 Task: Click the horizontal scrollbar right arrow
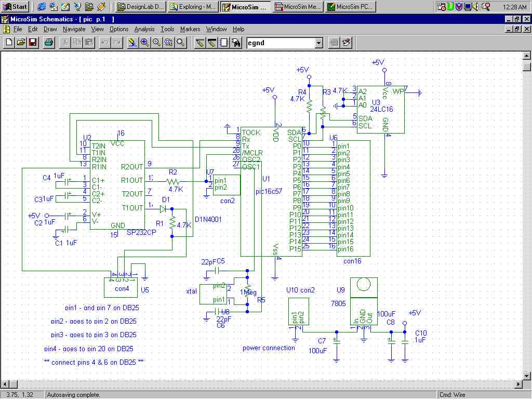pos(518,384)
